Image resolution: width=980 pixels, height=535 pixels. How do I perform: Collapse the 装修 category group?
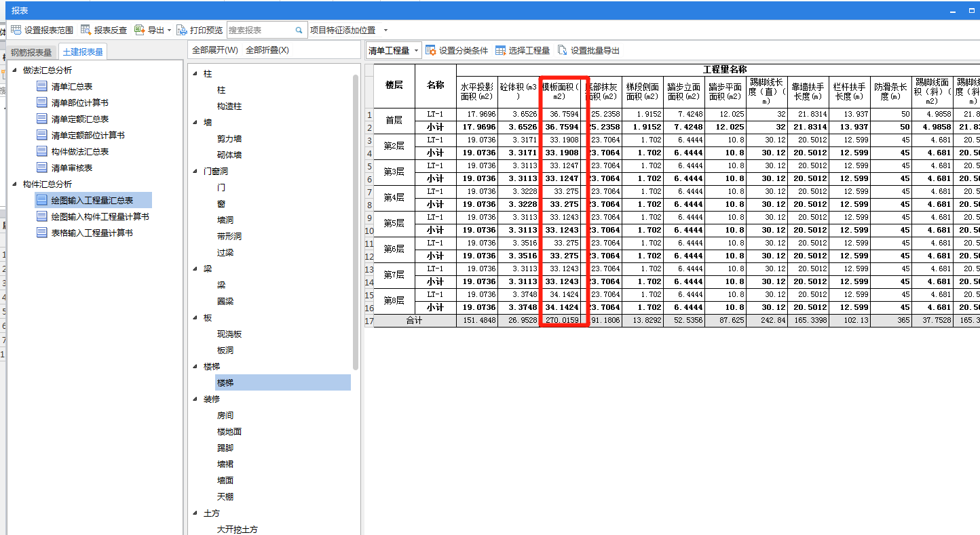(195, 399)
